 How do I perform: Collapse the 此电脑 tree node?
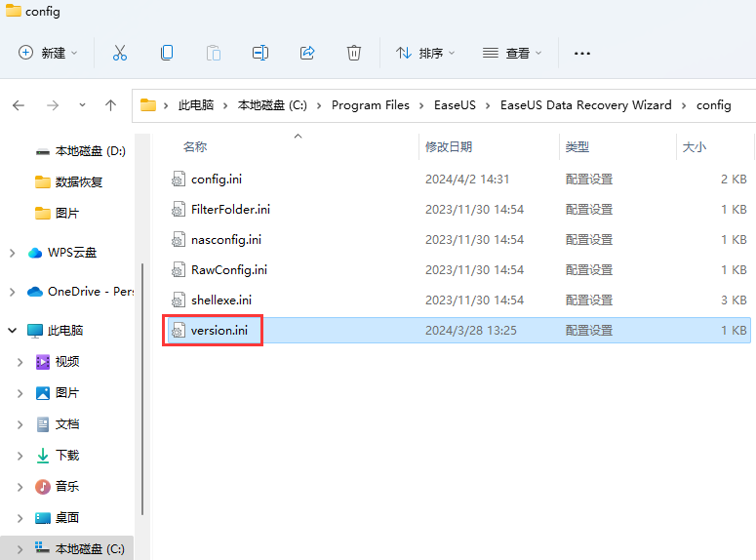pos(13,331)
